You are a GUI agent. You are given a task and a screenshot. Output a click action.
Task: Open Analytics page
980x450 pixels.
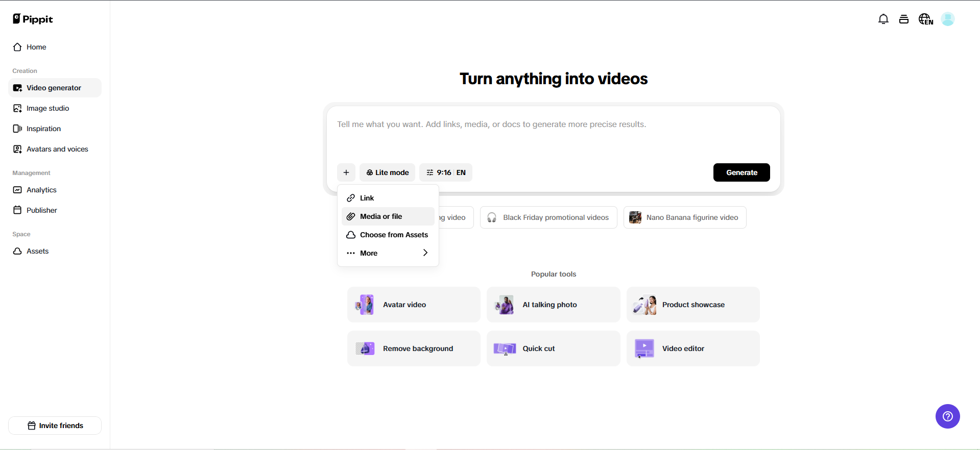pyautogui.click(x=55, y=190)
